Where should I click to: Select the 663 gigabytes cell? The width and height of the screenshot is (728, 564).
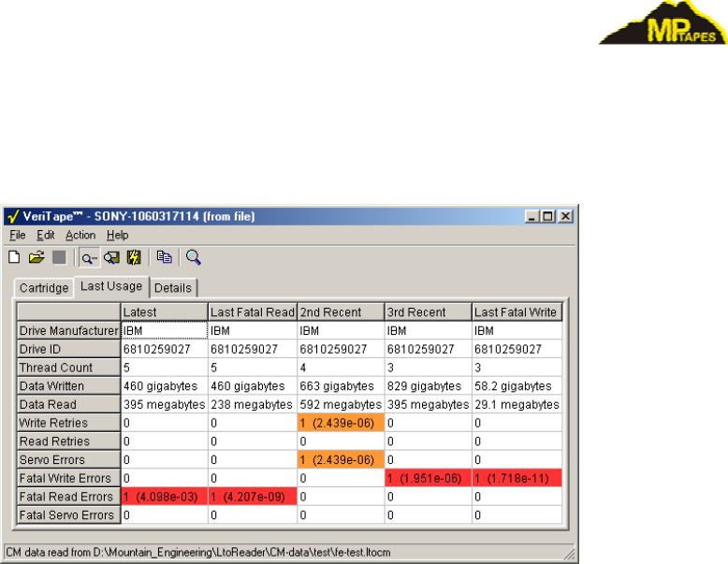click(x=341, y=385)
